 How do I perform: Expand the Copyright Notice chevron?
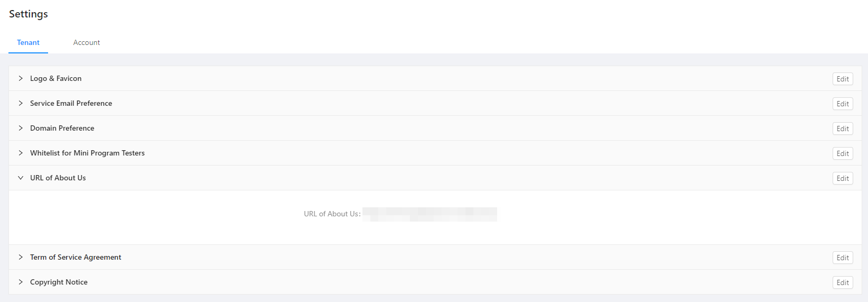coord(21,282)
